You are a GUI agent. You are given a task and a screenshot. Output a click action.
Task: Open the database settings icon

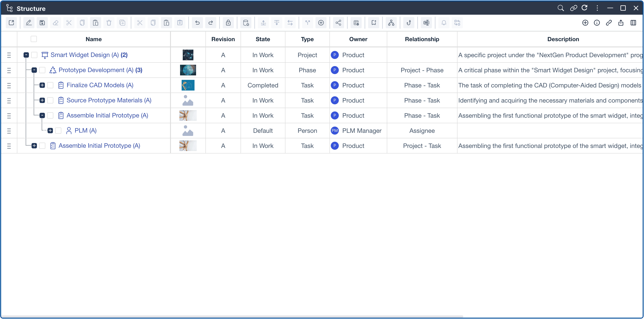[246, 23]
